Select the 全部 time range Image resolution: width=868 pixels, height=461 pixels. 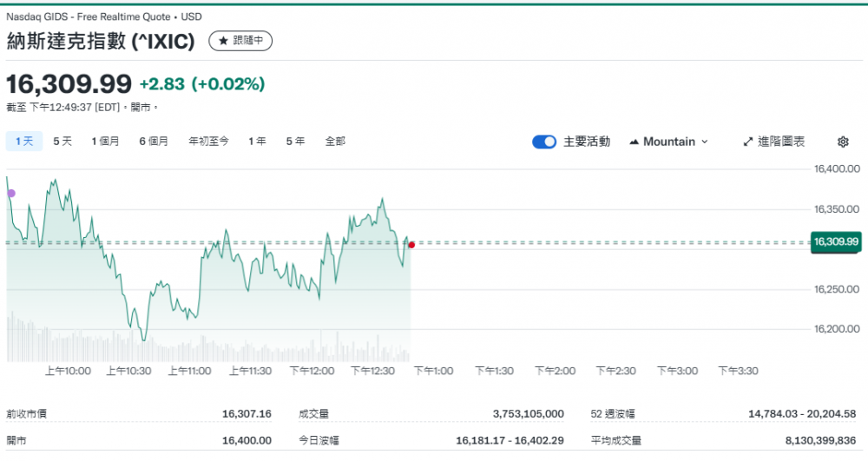point(335,141)
